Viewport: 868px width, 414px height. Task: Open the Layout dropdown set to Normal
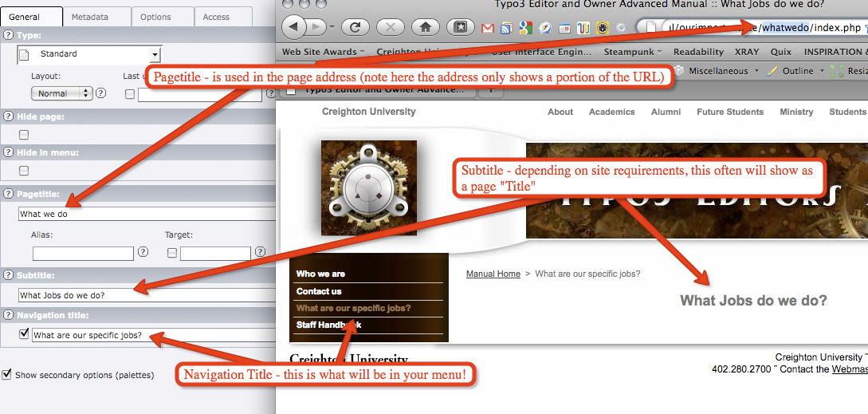(x=62, y=93)
